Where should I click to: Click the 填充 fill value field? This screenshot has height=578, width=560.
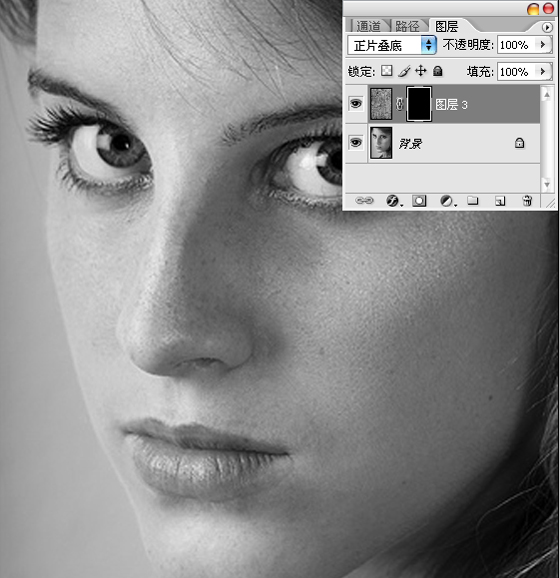point(516,72)
